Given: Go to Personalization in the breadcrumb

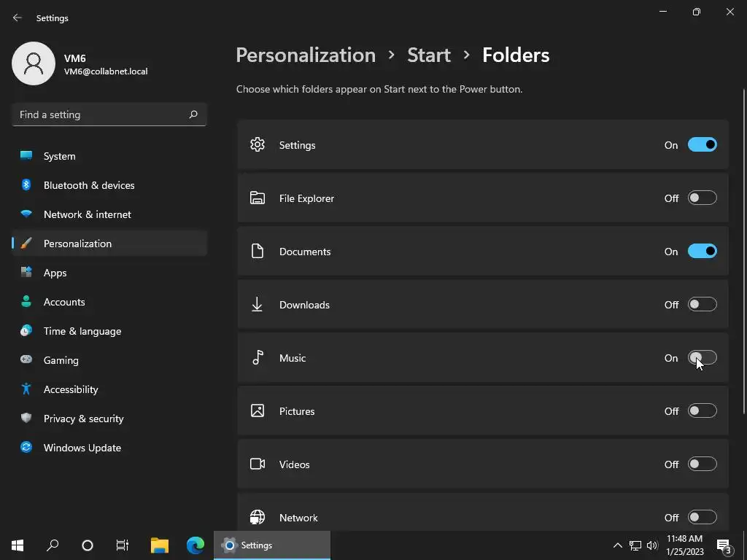Looking at the screenshot, I should click(x=306, y=55).
